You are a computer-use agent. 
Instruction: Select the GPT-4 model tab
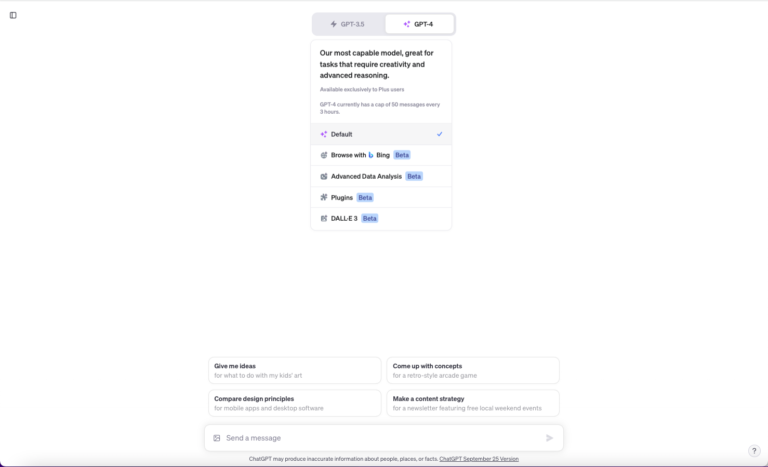point(419,24)
